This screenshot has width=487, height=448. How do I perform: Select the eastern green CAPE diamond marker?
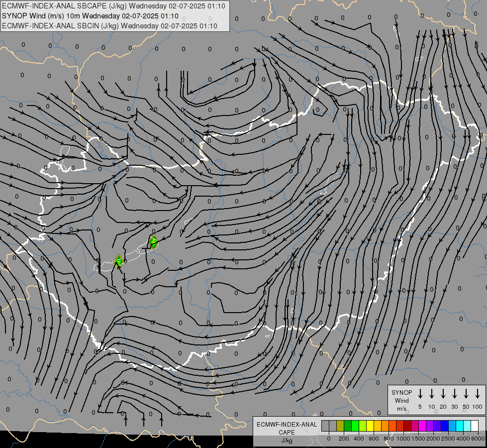click(153, 241)
